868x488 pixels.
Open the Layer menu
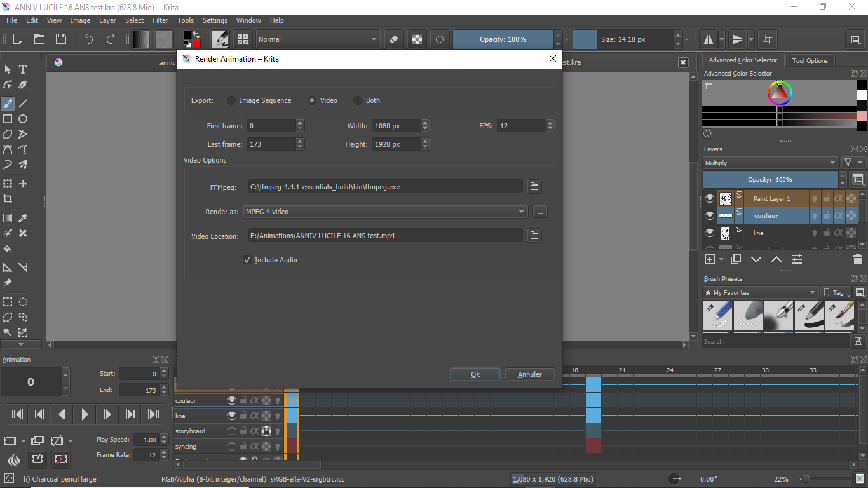tap(107, 20)
